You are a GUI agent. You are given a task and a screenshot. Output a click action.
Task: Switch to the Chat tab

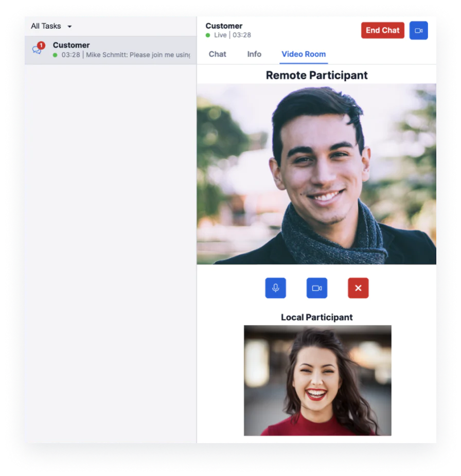[x=217, y=54]
